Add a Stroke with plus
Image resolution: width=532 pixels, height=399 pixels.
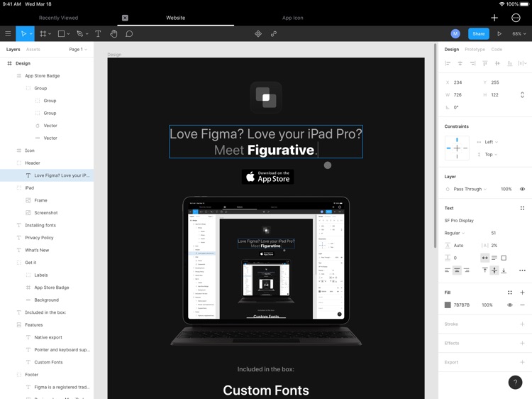point(522,324)
